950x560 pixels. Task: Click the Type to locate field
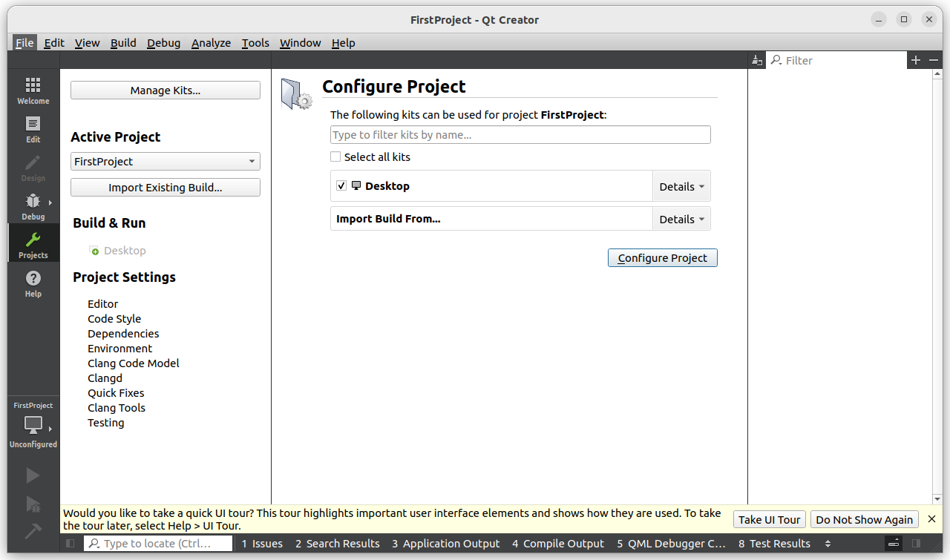point(159,544)
